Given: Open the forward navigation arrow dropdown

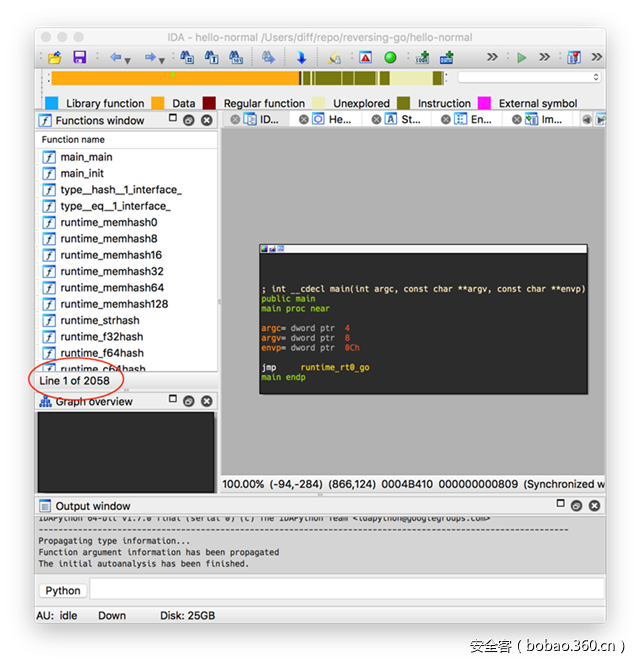Looking at the screenshot, I should tap(162, 58).
